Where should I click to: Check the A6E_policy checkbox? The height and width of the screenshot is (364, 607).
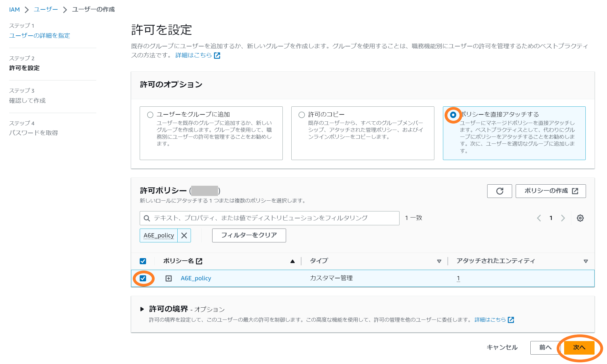point(144,278)
